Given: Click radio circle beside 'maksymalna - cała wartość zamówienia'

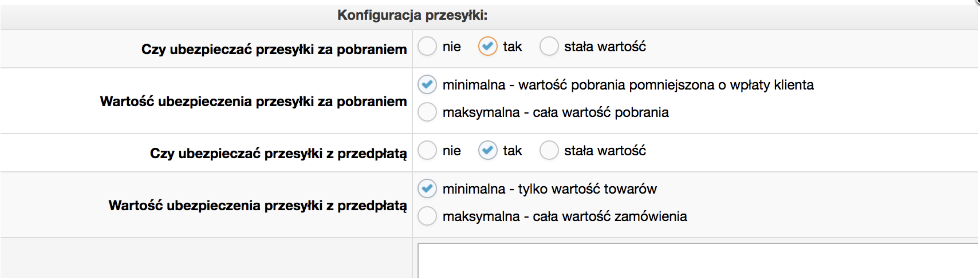Looking at the screenshot, I should 427,216.
